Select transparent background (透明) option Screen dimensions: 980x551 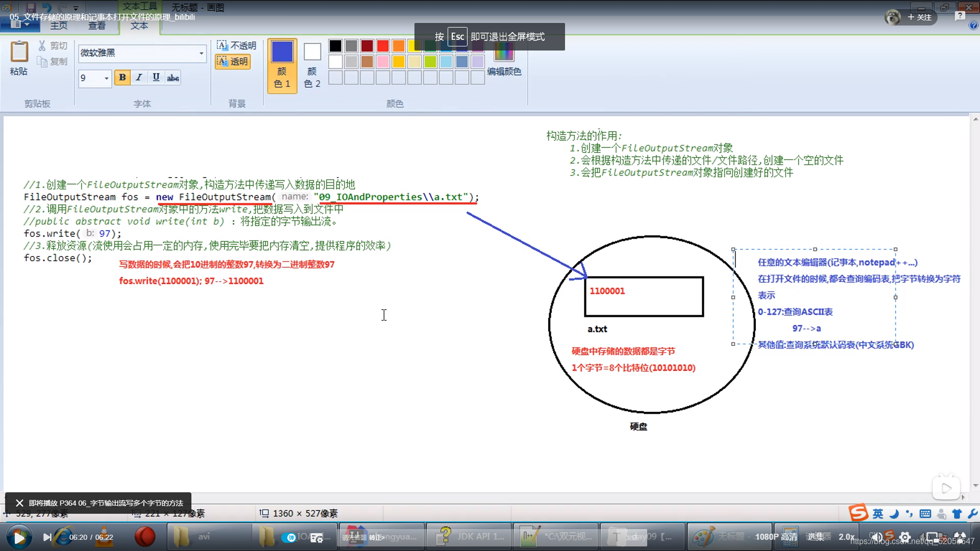click(233, 62)
